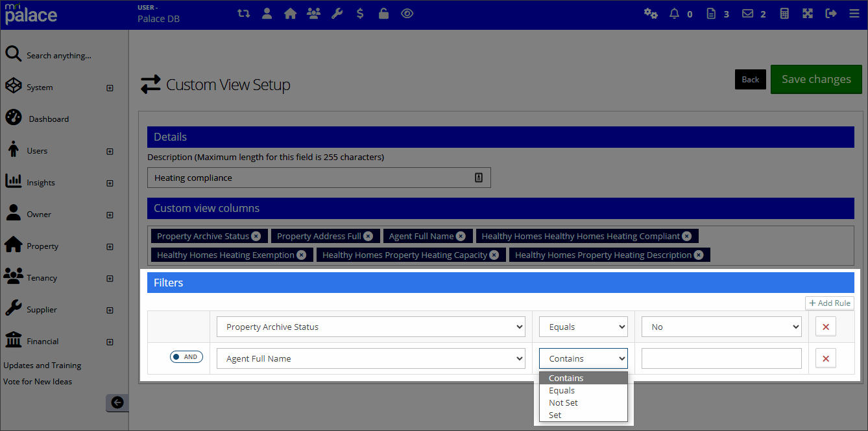Choose Not Set in the operator list
The image size is (868, 431).
(x=583, y=402)
